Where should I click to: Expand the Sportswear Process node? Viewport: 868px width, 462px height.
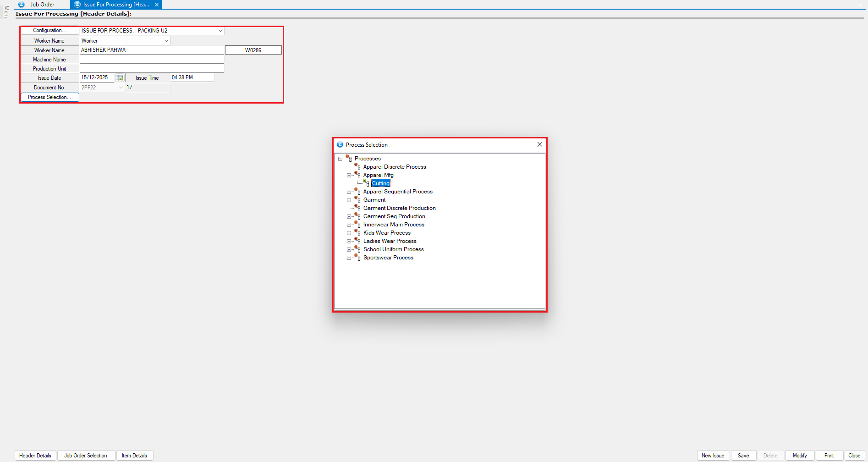pos(349,258)
